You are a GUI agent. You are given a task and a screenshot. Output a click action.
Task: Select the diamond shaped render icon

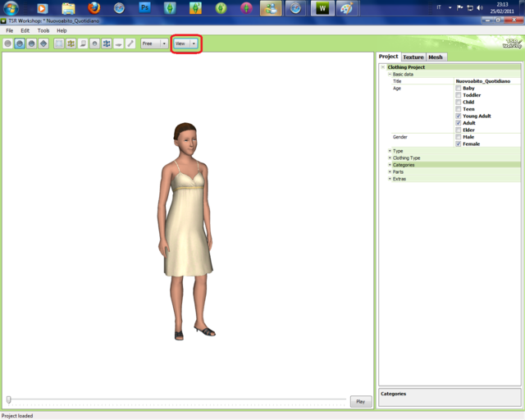43,43
